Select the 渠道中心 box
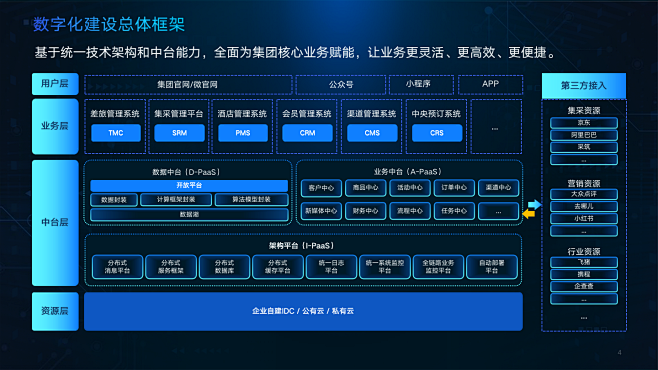Image resolution: width=658 pixels, height=370 pixels. pyautogui.click(x=498, y=188)
